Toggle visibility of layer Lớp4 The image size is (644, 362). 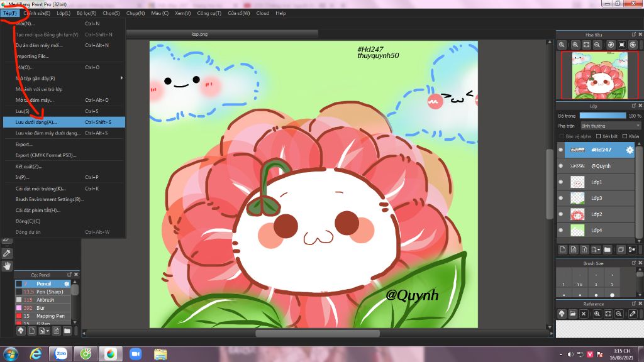point(560,230)
